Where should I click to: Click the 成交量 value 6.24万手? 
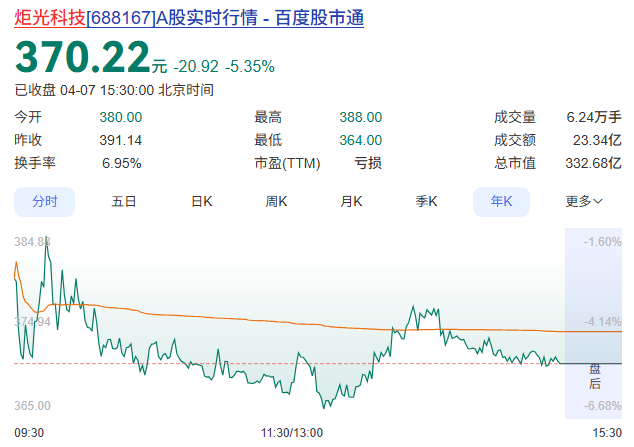coord(594,117)
